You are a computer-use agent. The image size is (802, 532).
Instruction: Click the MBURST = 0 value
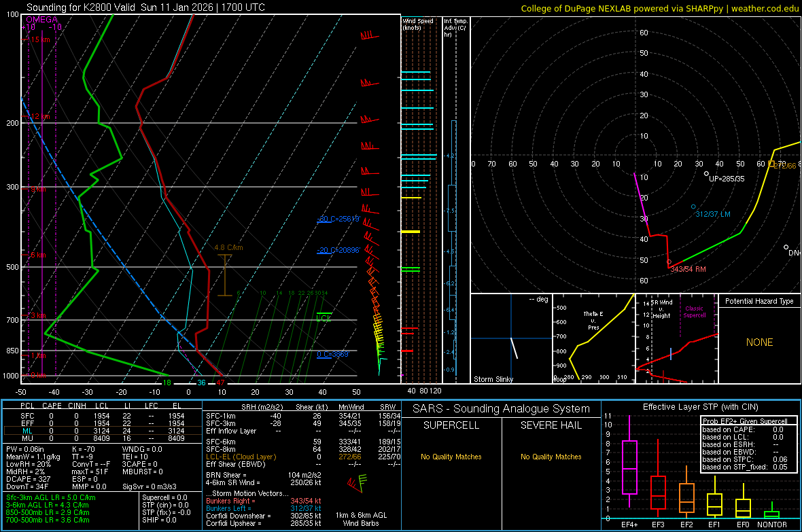click(x=143, y=472)
